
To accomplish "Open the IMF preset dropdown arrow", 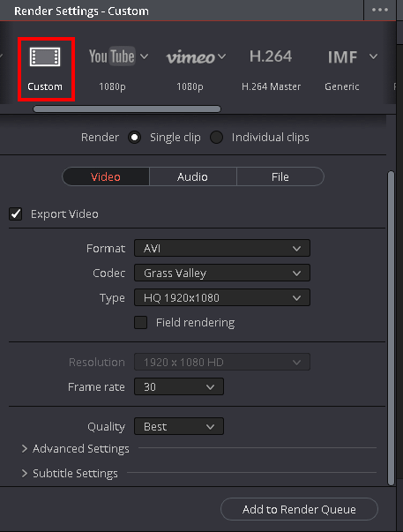I will [x=374, y=56].
